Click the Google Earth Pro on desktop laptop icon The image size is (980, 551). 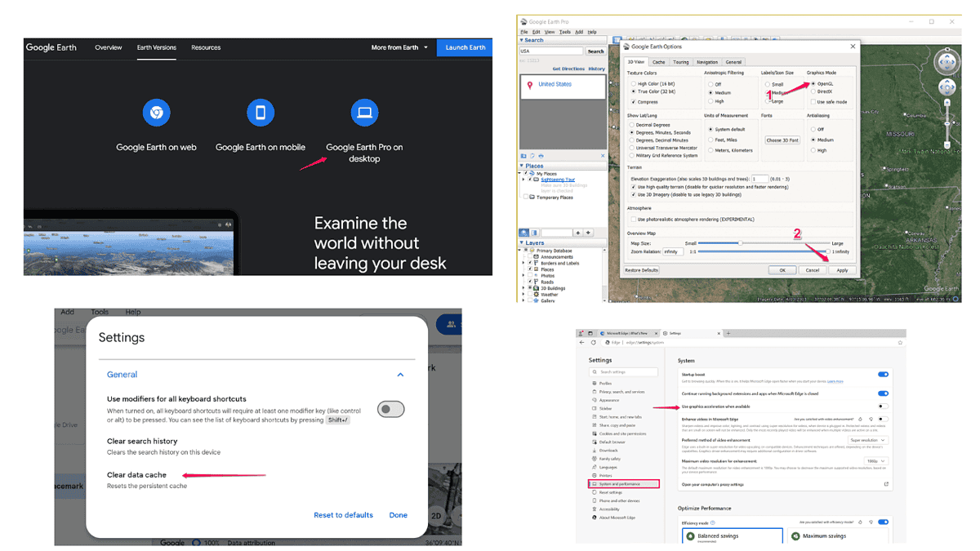(x=364, y=112)
